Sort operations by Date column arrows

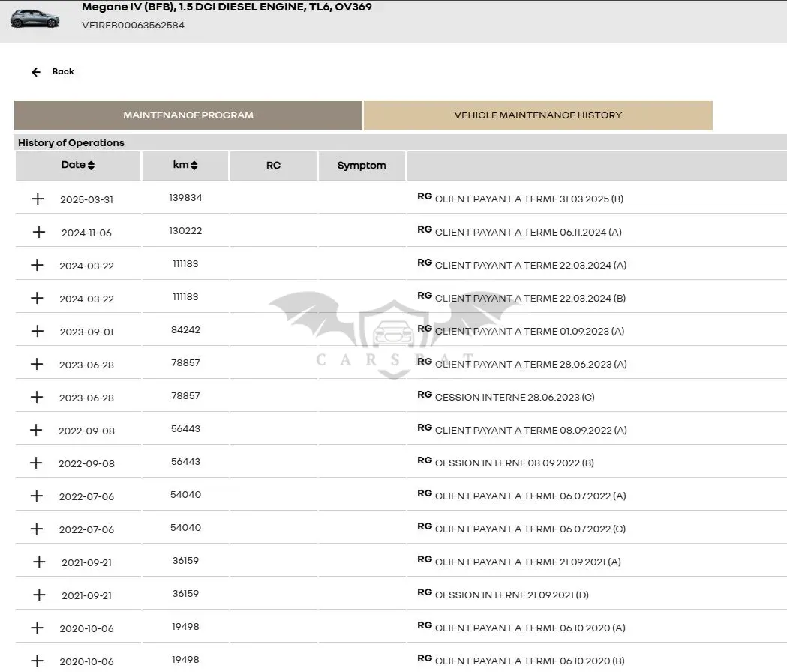click(91, 165)
